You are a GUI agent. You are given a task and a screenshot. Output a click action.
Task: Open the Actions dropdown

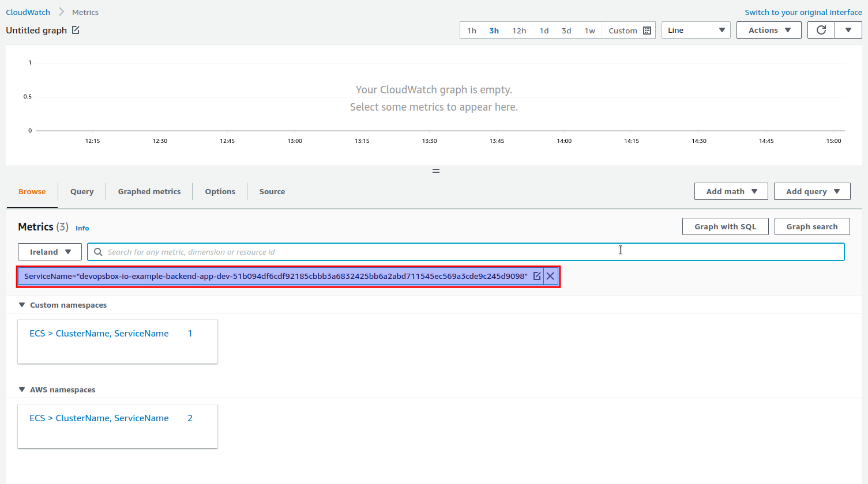768,30
